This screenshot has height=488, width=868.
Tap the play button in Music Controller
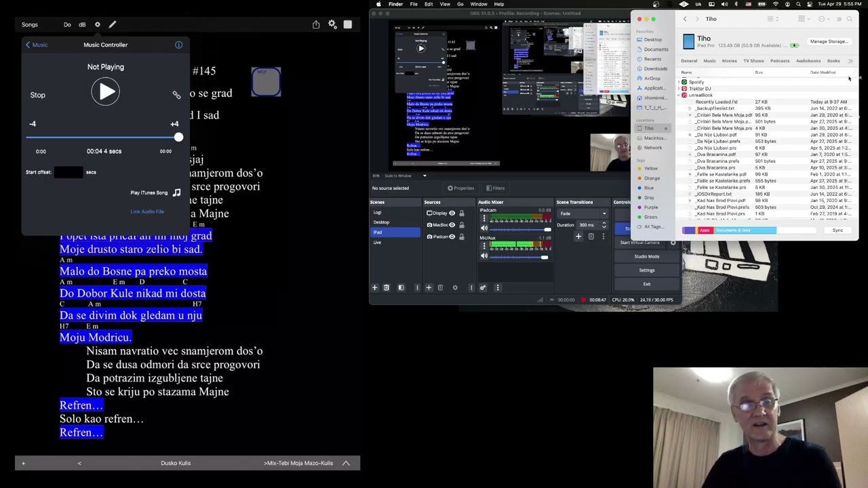[x=106, y=92]
